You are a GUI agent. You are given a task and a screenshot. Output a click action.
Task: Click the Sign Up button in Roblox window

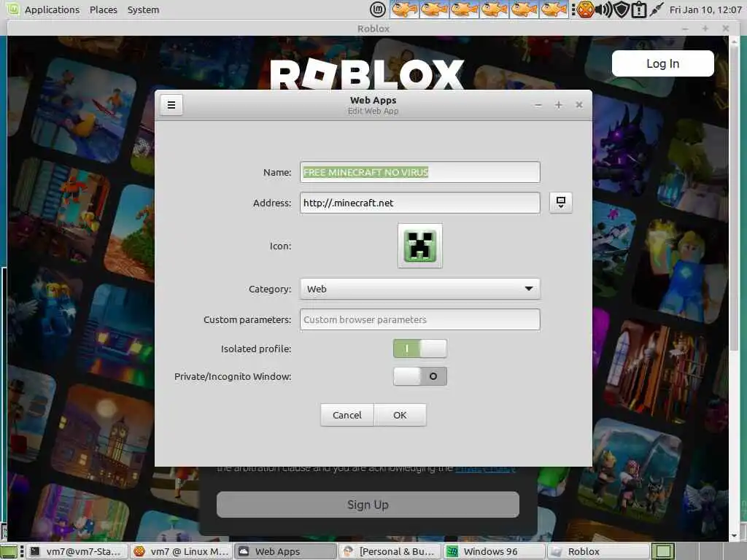tap(368, 505)
